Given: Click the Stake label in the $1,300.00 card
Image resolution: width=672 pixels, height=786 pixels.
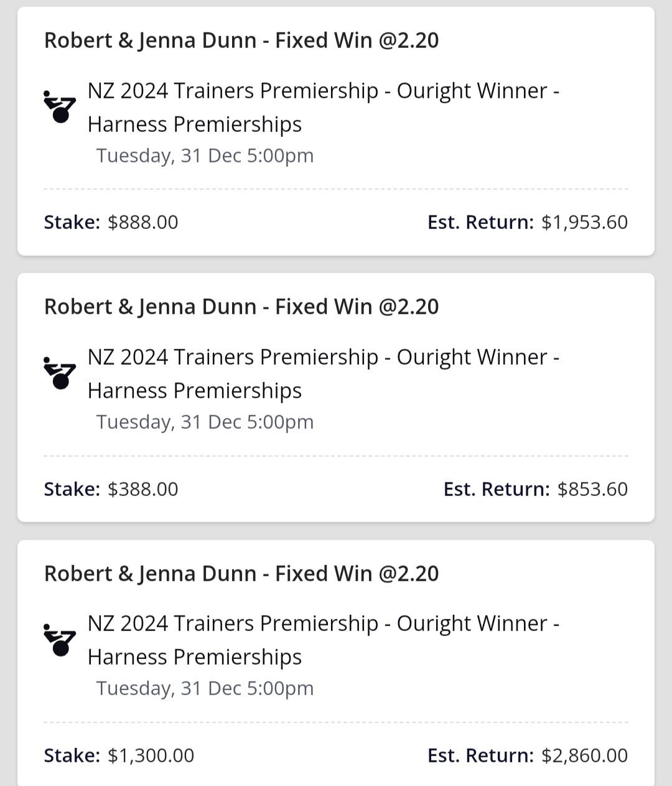Looking at the screenshot, I should pyautogui.click(x=72, y=756).
